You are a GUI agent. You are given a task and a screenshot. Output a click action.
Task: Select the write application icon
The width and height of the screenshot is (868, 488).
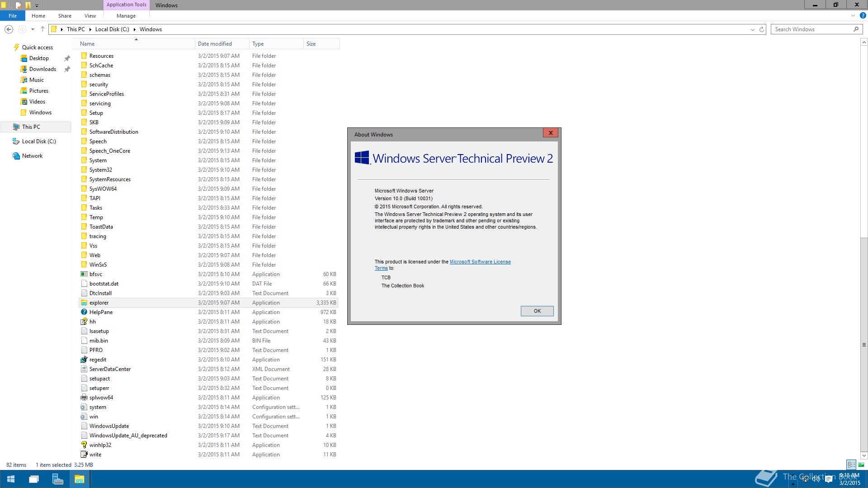click(84, 455)
